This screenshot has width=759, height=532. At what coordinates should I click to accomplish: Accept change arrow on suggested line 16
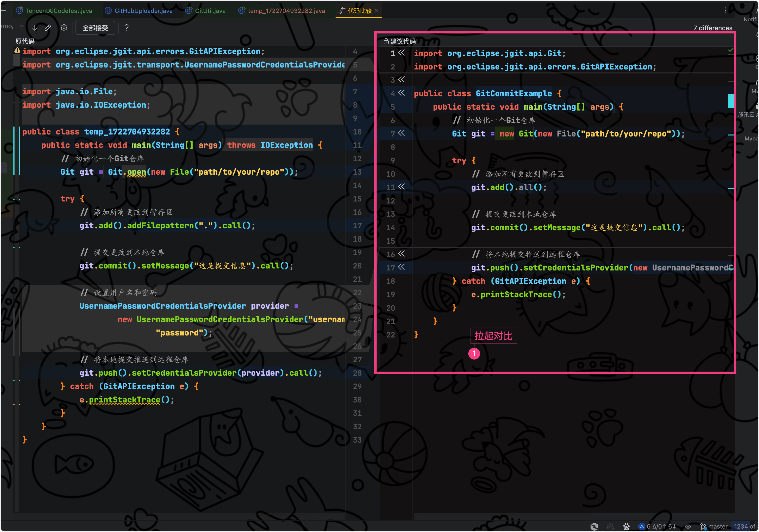coord(401,254)
